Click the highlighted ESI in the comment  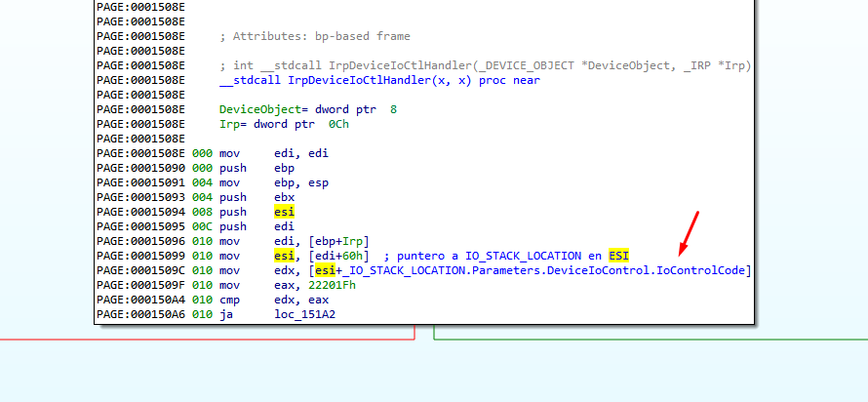(x=618, y=255)
